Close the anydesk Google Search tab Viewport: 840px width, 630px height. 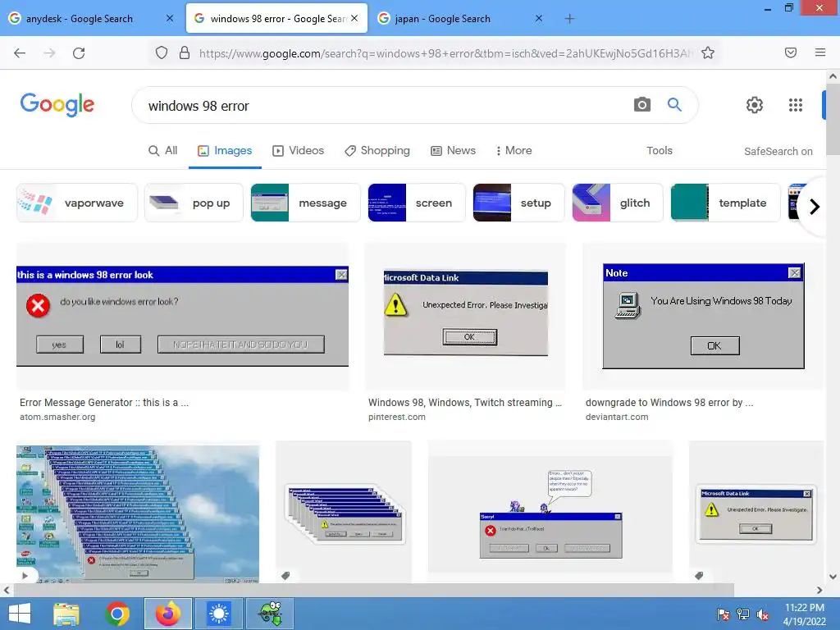(x=170, y=18)
